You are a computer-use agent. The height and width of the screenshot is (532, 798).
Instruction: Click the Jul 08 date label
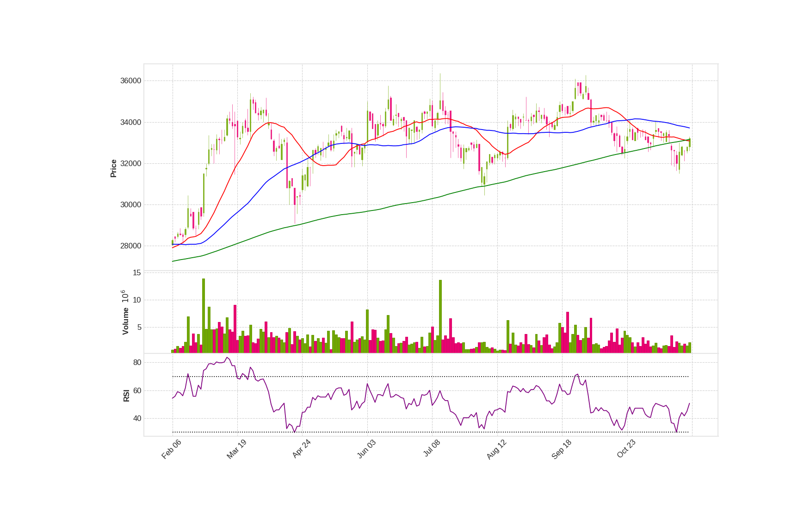(432, 449)
